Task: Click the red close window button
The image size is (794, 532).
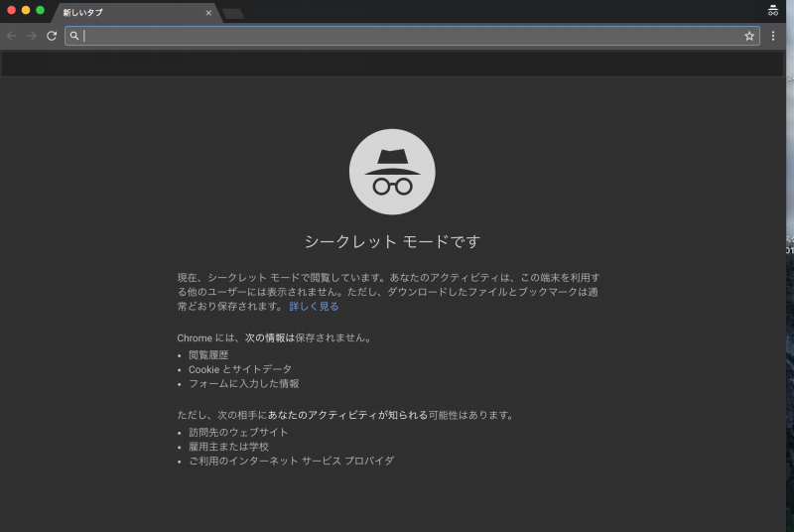Action: pos(11,10)
